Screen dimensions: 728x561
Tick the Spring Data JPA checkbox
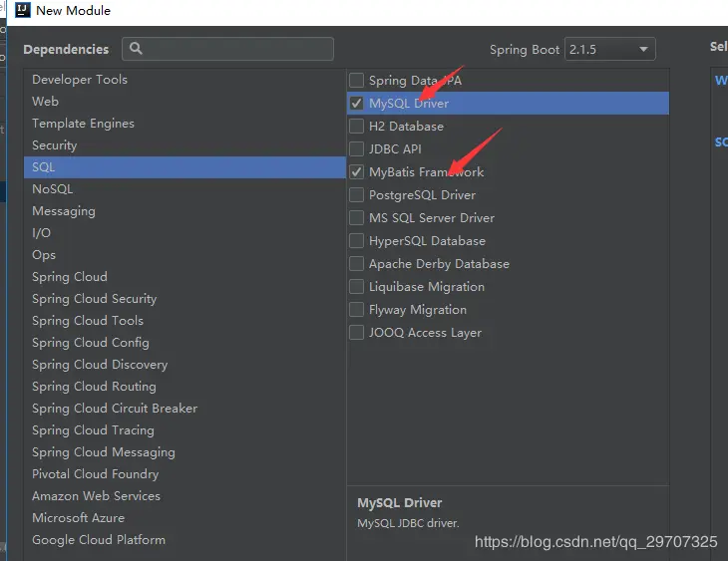coord(356,81)
